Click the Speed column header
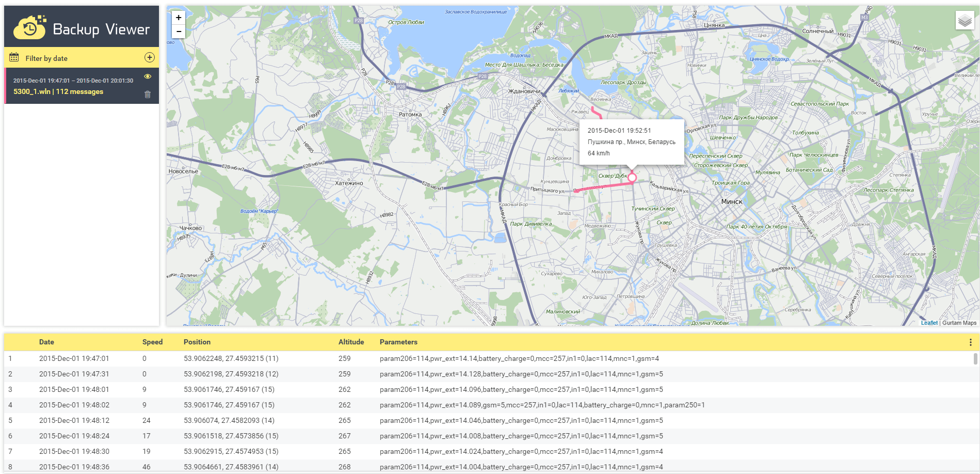This screenshot has width=980, height=474. click(x=152, y=342)
